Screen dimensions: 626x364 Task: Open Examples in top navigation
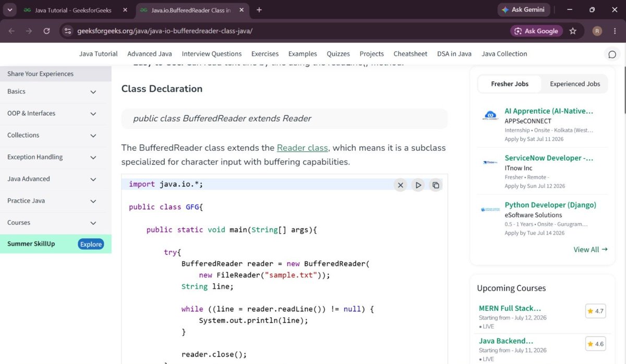pos(303,54)
